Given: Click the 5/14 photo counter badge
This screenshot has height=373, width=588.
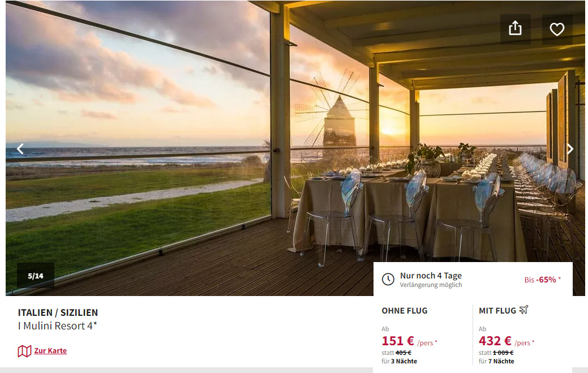Looking at the screenshot, I should point(36,276).
